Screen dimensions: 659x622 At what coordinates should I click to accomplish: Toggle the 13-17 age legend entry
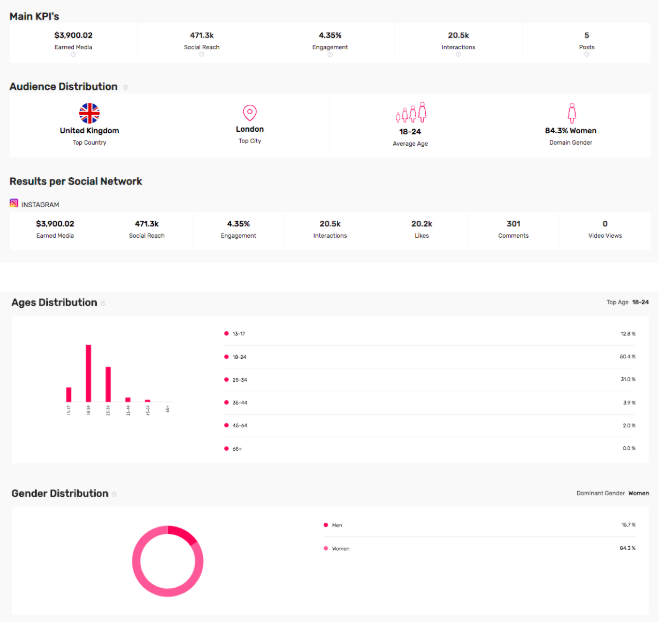pyautogui.click(x=237, y=333)
